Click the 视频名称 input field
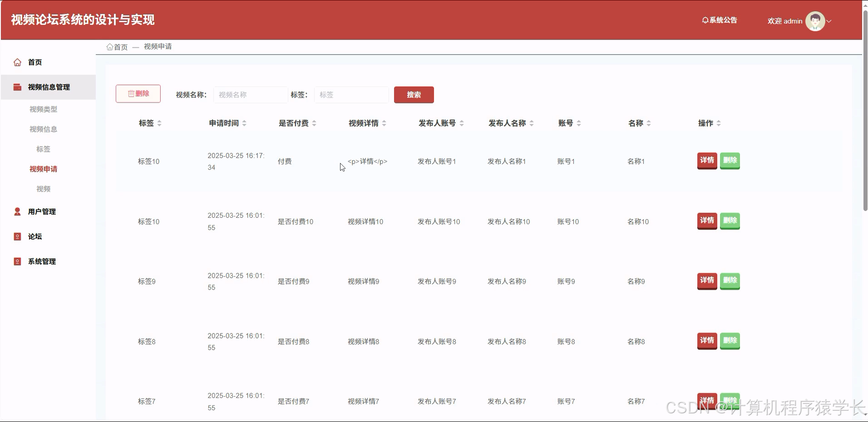The height and width of the screenshot is (422, 868). pyautogui.click(x=250, y=94)
